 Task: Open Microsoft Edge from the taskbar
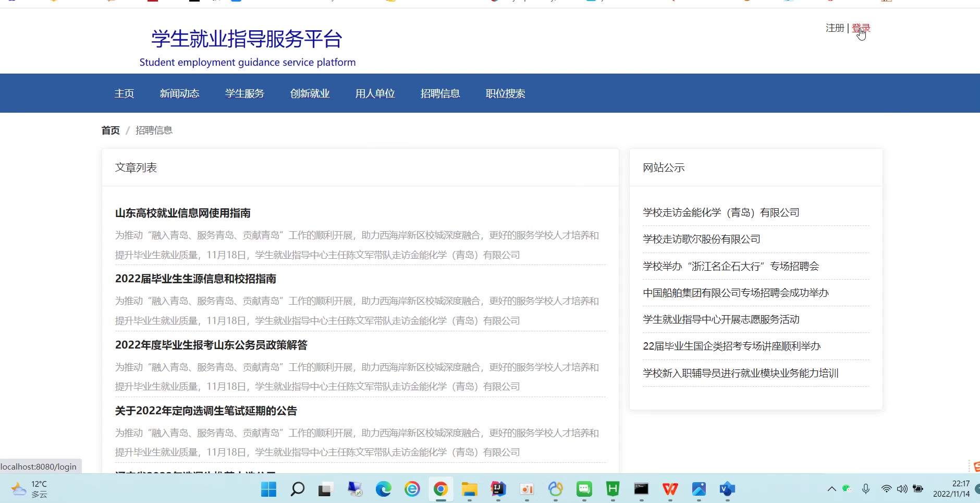(383, 489)
